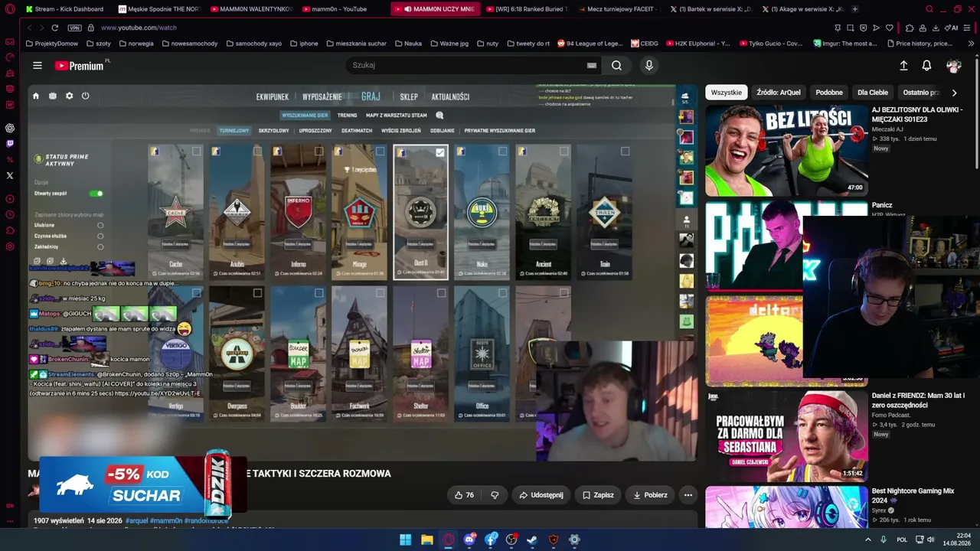Open the GRAJ menu in the video
Image resolution: width=980 pixels, height=551 pixels.
click(x=371, y=97)
